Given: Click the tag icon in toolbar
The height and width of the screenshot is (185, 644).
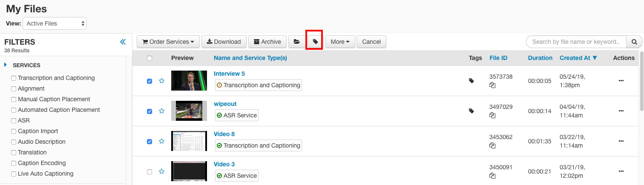Looking at the screenshot, I should 315,42.
